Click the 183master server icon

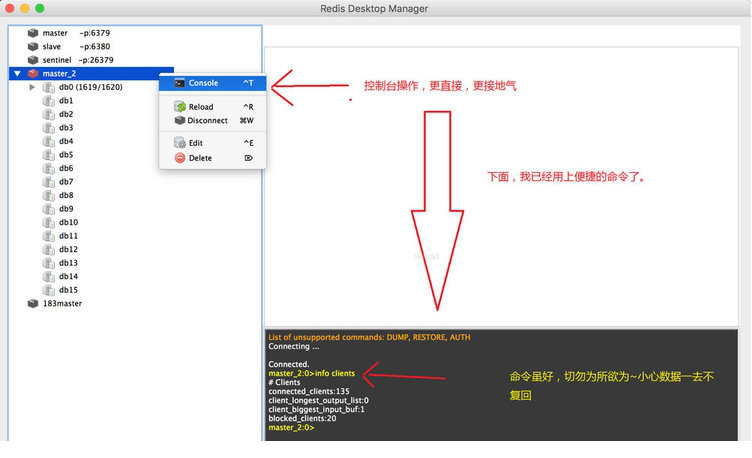33,304
